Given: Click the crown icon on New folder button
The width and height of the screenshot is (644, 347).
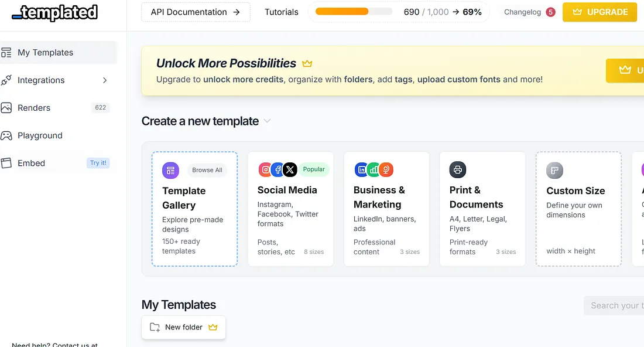Looking at the screenshot, I should click(213, 327).
